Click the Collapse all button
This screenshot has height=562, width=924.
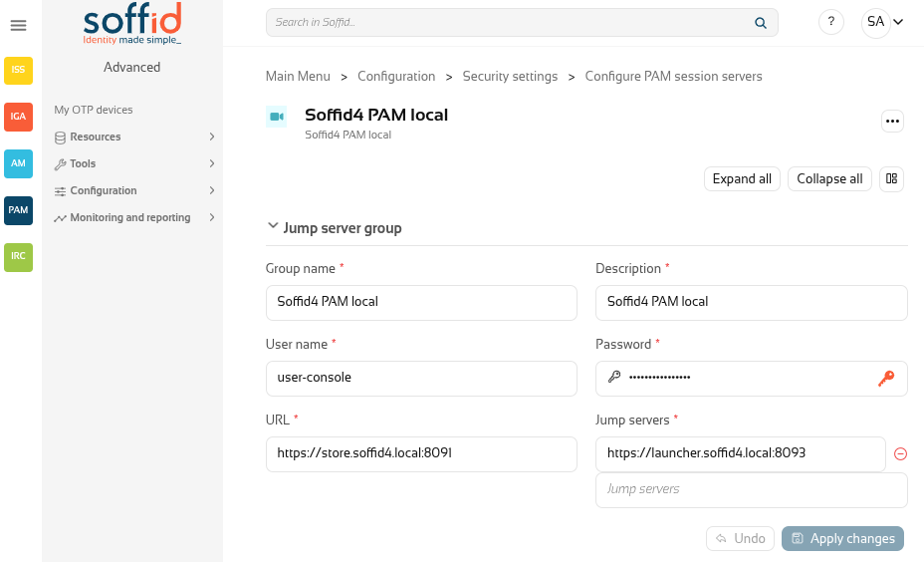coord(829,178)
